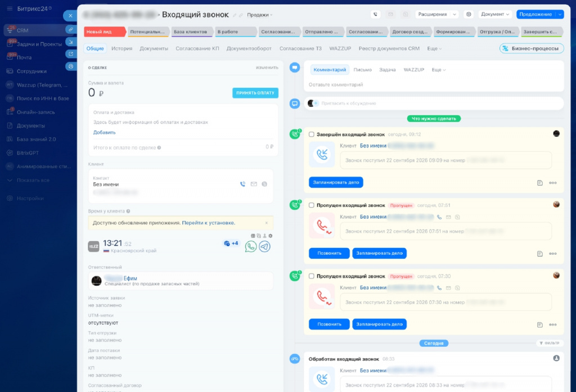This screenshot has height=392, width=576.
Task: Switch to the История tab
Action: click(x=122, y=48)
